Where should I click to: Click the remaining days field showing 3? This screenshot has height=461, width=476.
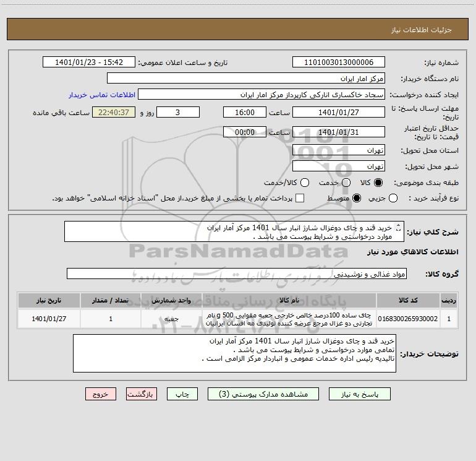[x=178, y=112]
